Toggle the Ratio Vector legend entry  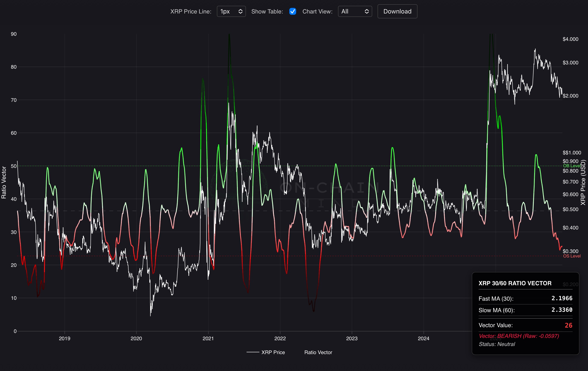pos(318,352)
